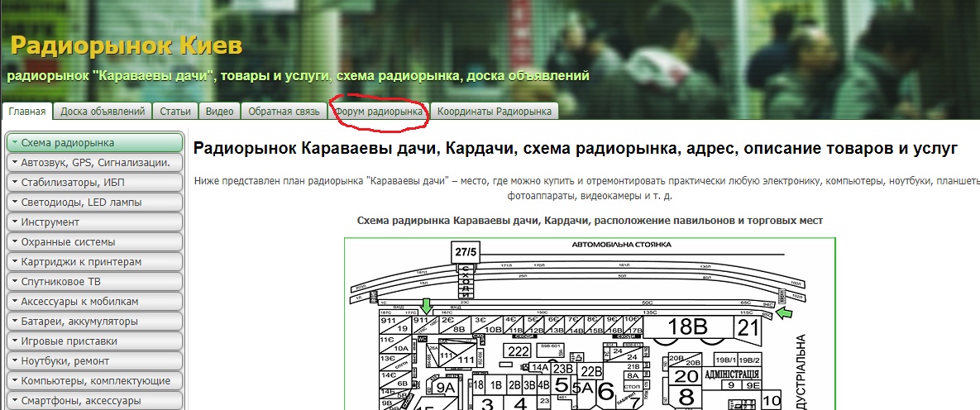Click pavilion 21 on the map
The image size is (980, 410).
tap(748, 328)
